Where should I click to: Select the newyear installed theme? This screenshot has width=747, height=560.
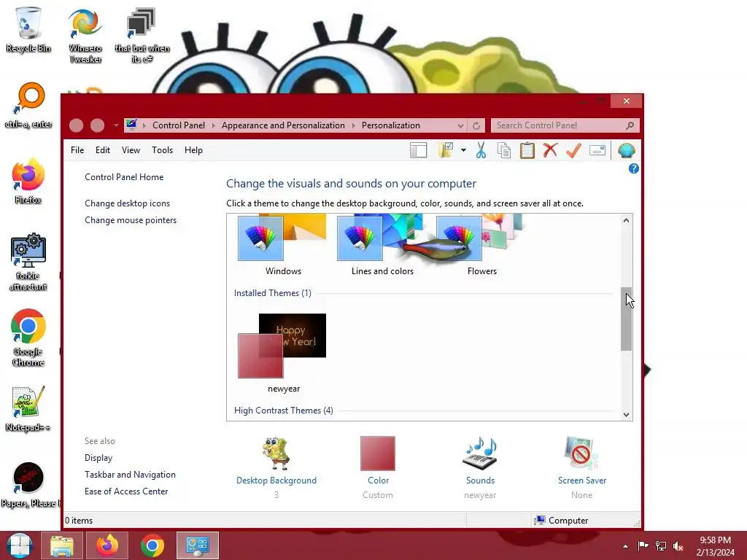tap(282, 354)
